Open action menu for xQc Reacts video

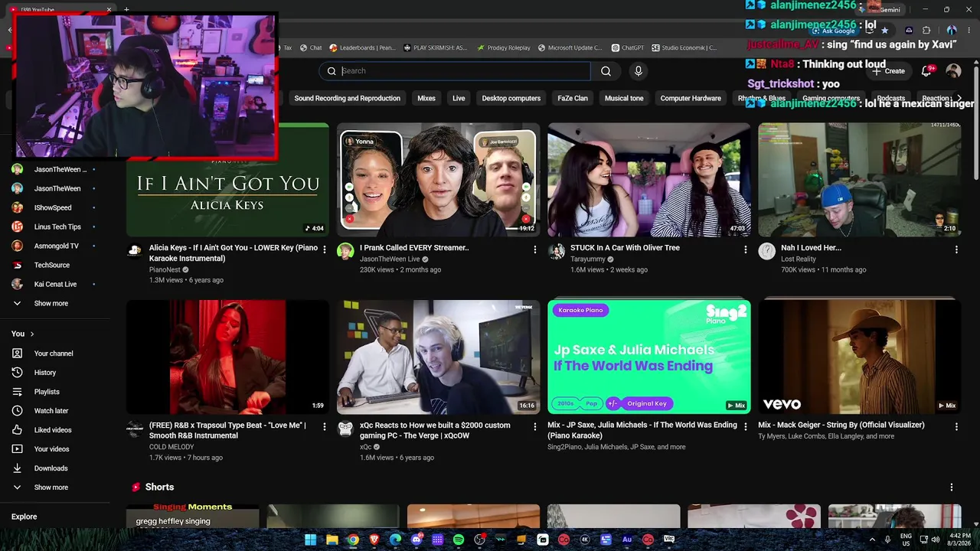[535, 427]
